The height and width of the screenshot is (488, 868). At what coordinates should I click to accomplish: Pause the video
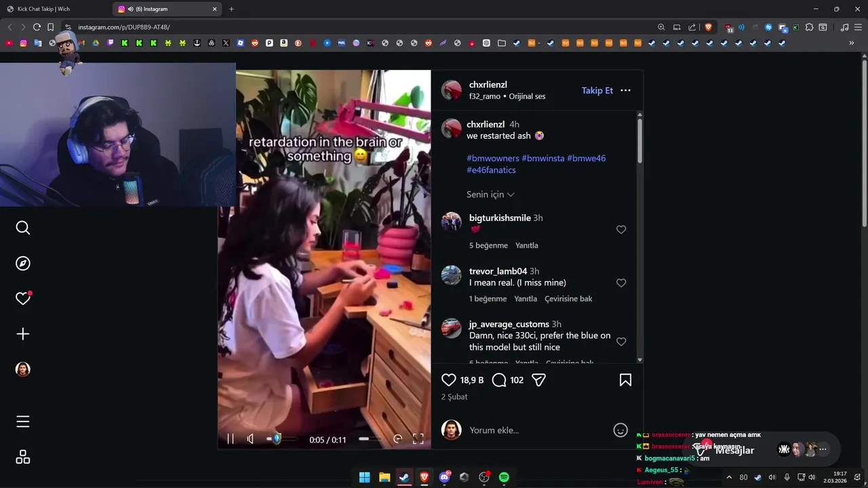[x=231, y=439]
